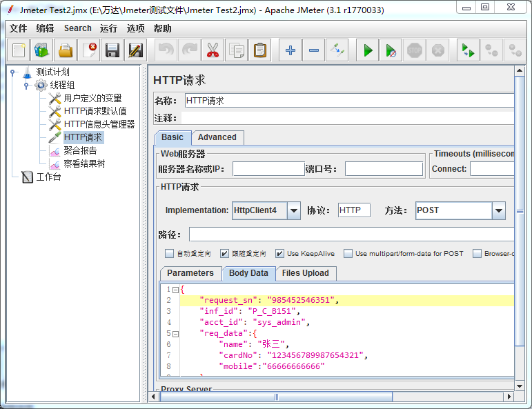Click the Remote start all icon

(x=469, y=50)
